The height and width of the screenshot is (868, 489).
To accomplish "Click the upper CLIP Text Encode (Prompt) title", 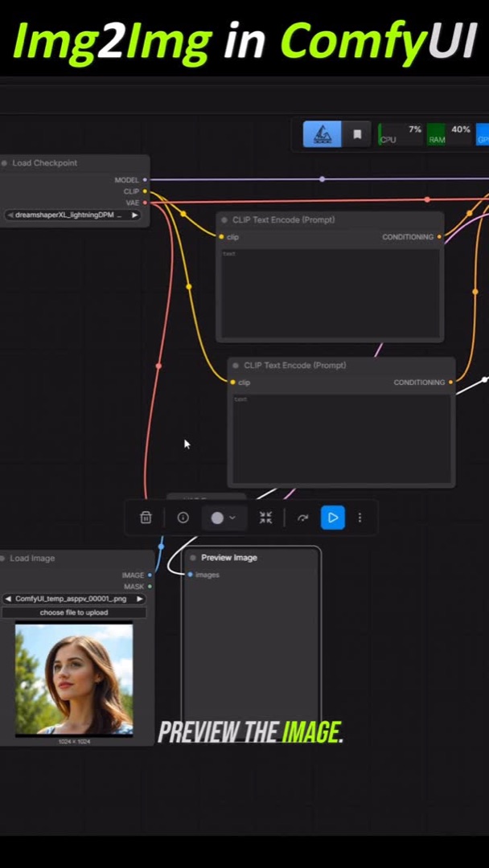I will click(x=284, y=220).
